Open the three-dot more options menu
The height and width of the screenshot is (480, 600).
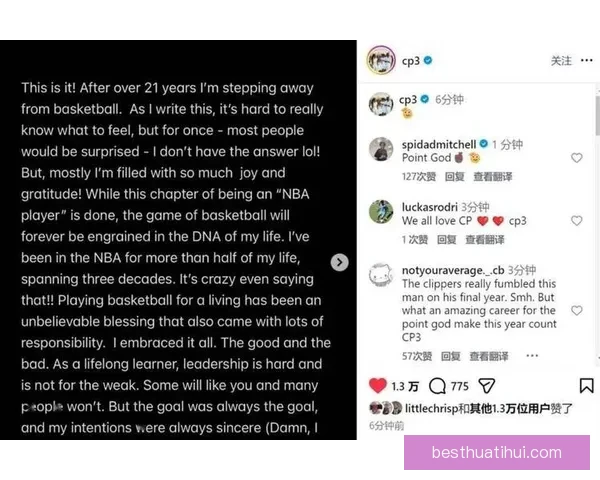[587, 61]
